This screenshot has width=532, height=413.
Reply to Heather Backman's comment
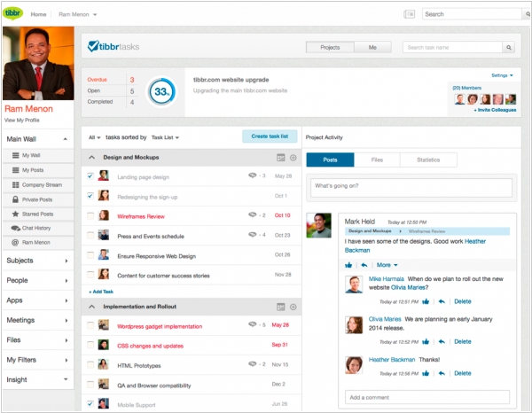point(442,373)
